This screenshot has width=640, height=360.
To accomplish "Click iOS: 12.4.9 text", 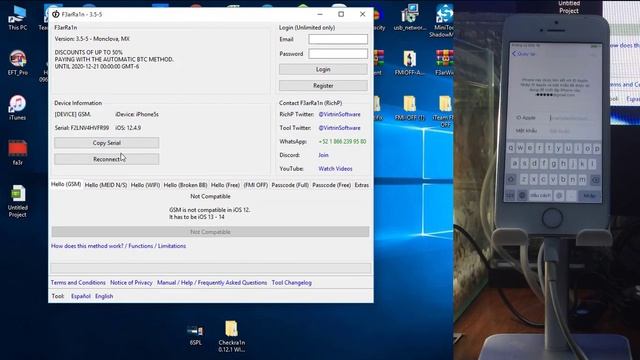I will 128,128.
